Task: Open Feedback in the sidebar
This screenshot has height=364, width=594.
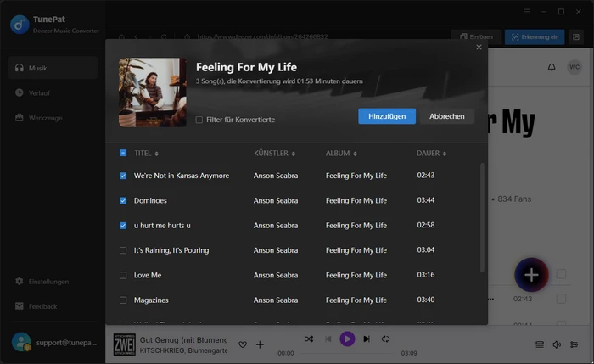Action: click(x=53, y=306)
